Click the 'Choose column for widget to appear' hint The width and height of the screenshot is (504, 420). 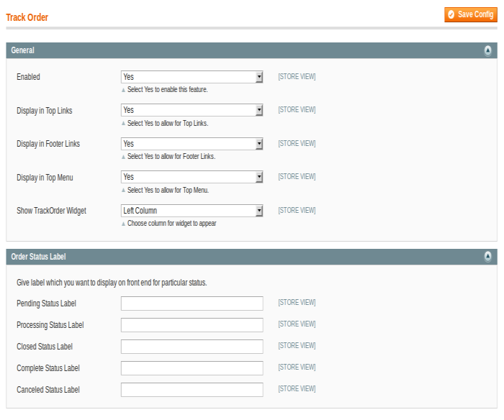[171, 224]
